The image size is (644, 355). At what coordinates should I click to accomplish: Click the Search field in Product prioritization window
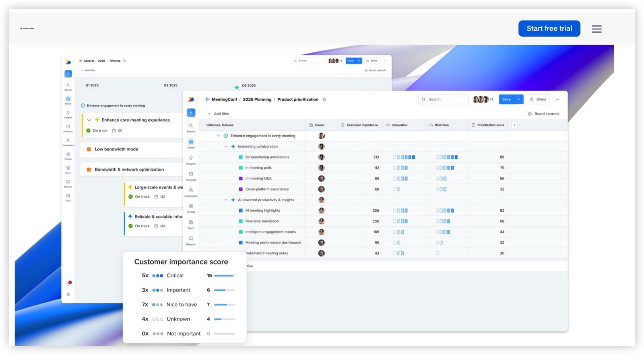[444, 99]
